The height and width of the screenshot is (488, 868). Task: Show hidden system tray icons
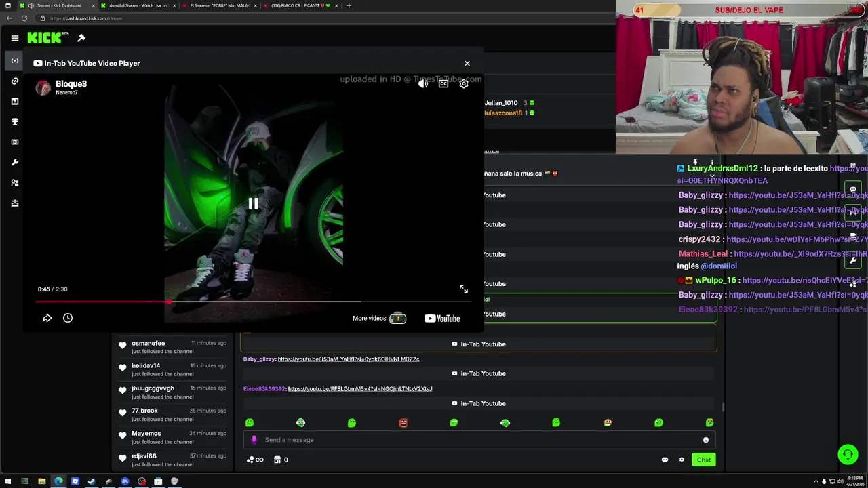tap(816, 481)
